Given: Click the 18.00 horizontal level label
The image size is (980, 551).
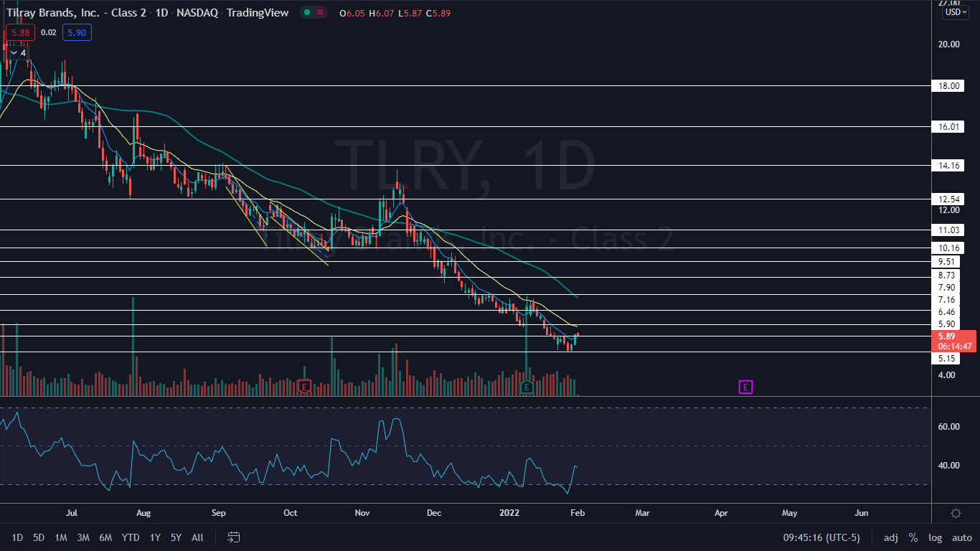Looking at the screenshot, I should coord(948,85).
